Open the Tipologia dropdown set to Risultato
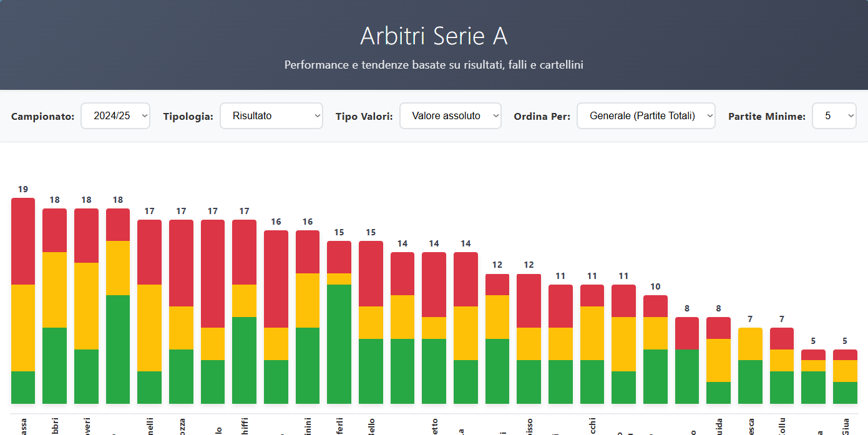 pyautogui.click(x=271, y=115)
